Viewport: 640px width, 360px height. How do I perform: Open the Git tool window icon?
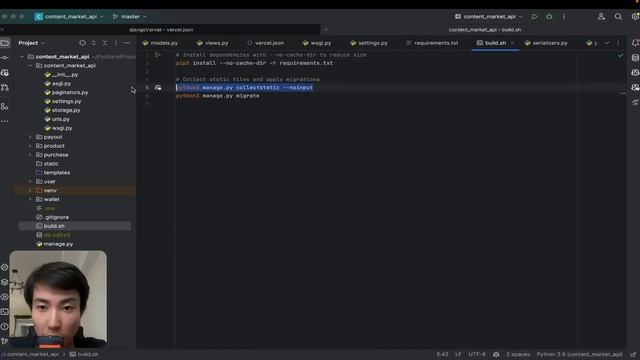point(4,341)
